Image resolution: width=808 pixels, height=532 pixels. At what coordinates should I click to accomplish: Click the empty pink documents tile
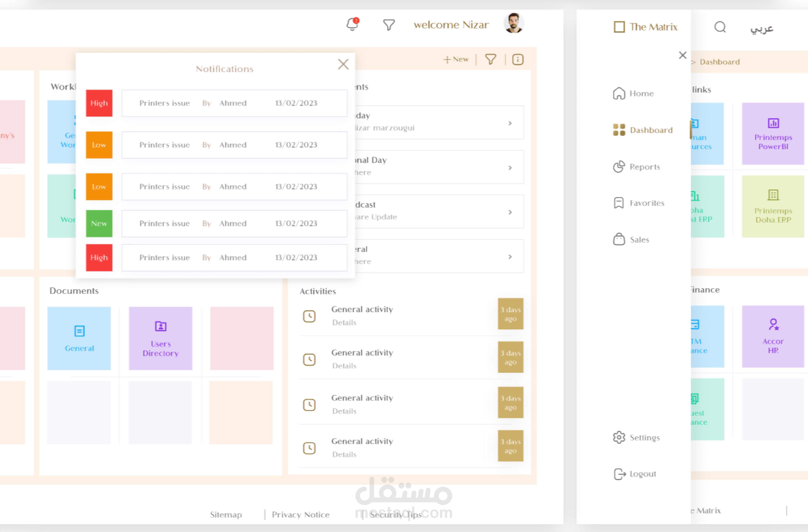pyautogui.click(x=242, y=338)
